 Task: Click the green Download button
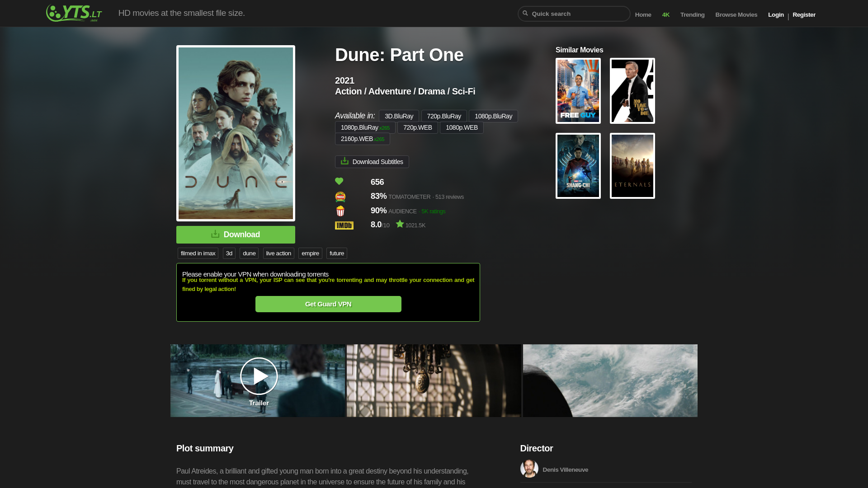pyautogui.click(x=236, y=235)
